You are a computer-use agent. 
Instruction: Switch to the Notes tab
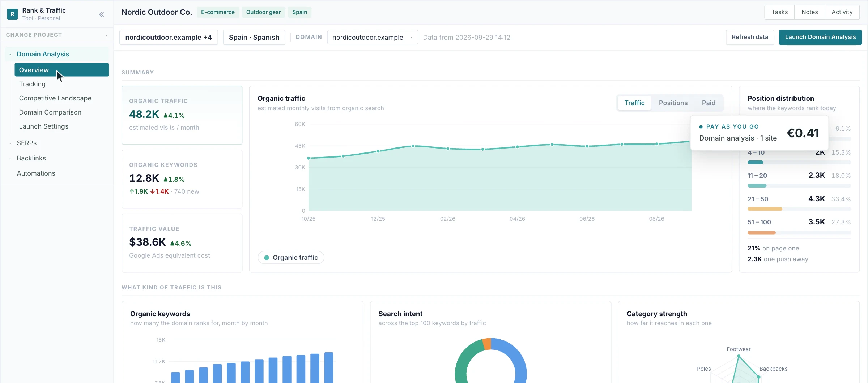809,12
